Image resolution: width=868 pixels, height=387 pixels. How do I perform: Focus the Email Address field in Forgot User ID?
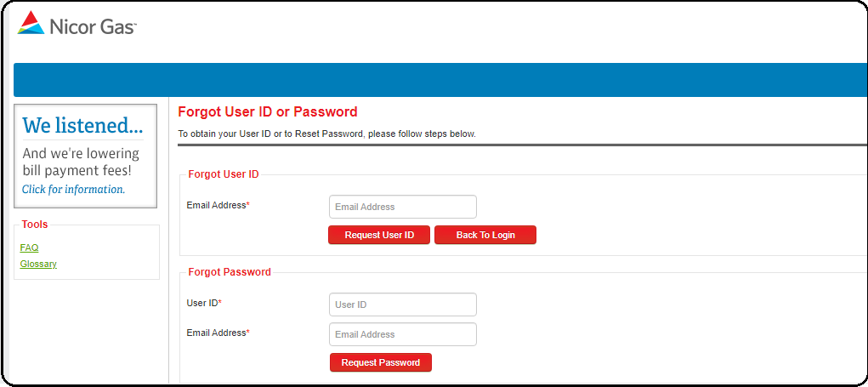pos(402,207)
